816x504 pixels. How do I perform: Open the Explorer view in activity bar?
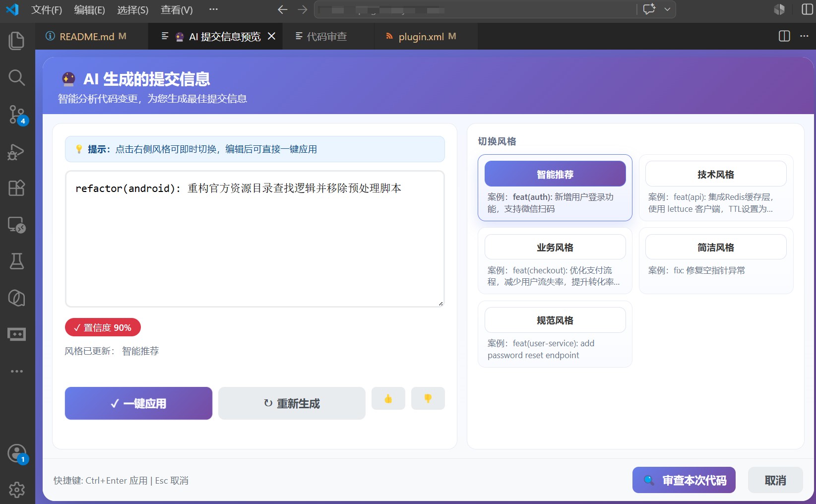[x=17, y=41]
